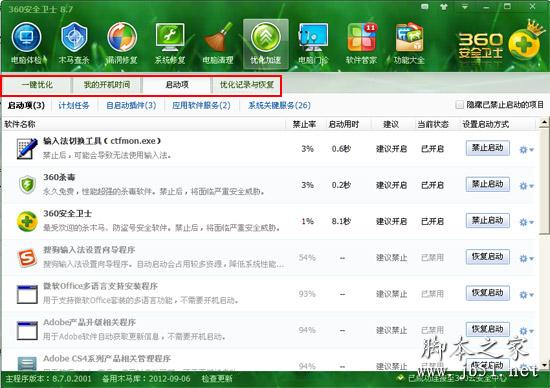This screenshot has width=550, height=388.
Task: Click 恢复启动 for 搜狗输入法设置向导
Action: 488,257
